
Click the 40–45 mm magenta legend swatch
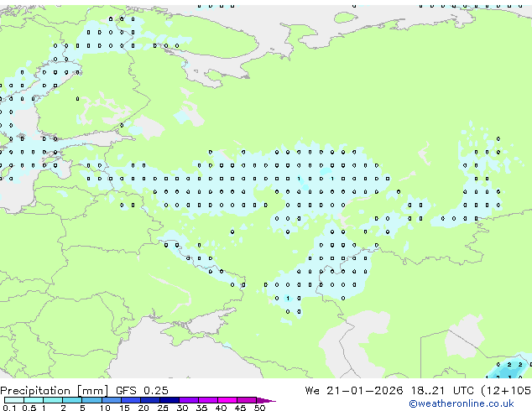pos(227,400)
